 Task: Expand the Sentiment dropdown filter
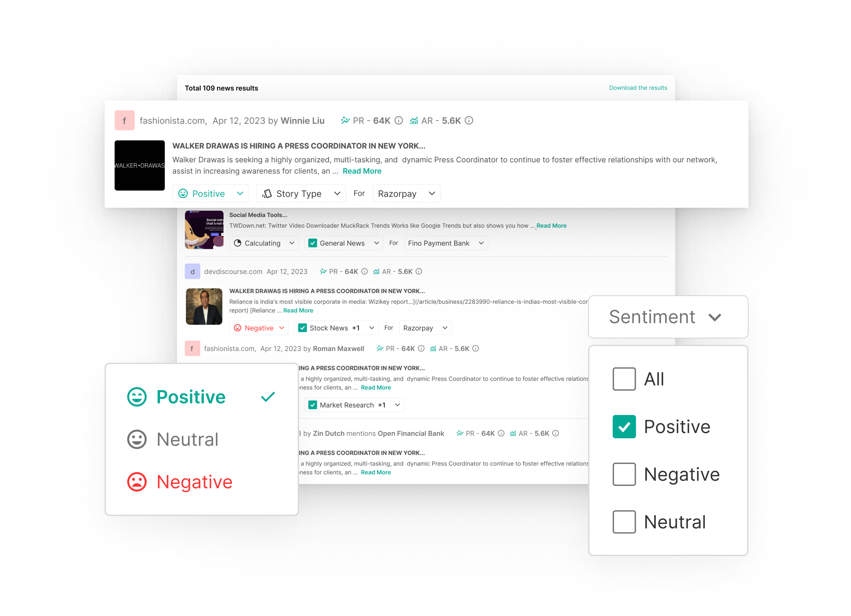pyautogui.click(x=663, y=318)
